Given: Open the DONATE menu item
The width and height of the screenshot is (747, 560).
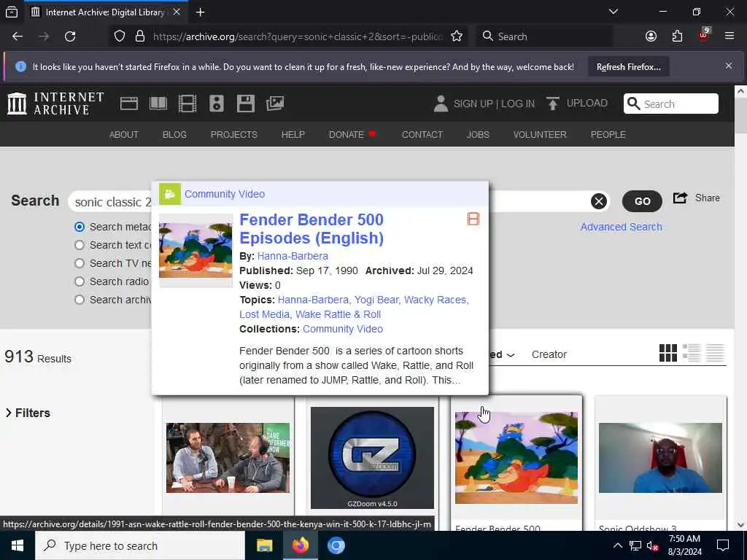Looking at the screenshot, I should 352,135.
